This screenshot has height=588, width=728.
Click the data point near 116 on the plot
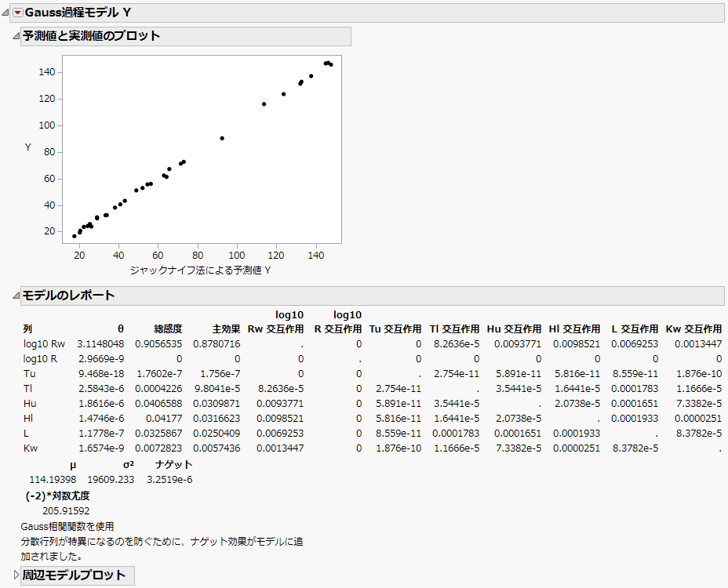coord(264,104)
